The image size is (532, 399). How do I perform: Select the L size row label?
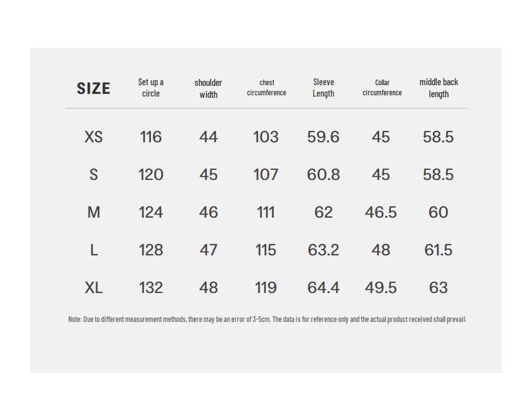pyautogui.click(x=94, y=250)
